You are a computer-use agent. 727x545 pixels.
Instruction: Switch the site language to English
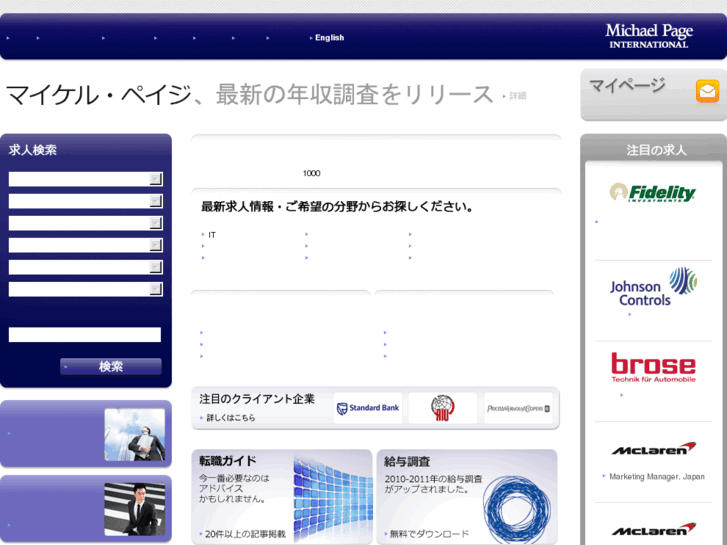point(329,38)
